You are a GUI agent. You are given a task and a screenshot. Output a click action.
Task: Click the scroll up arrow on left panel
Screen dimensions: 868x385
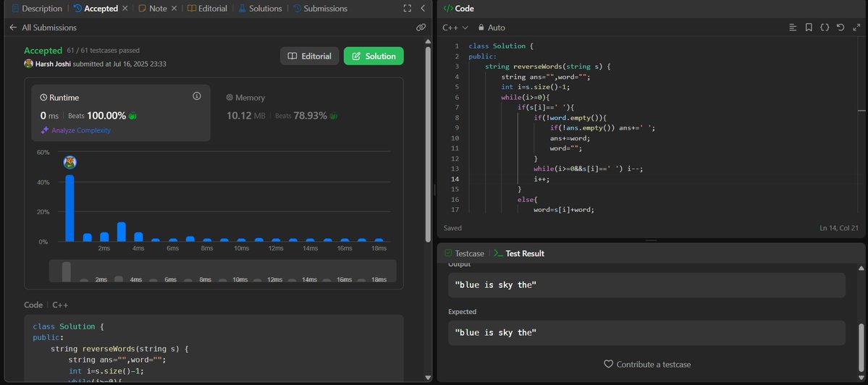[x=428, y=41]
